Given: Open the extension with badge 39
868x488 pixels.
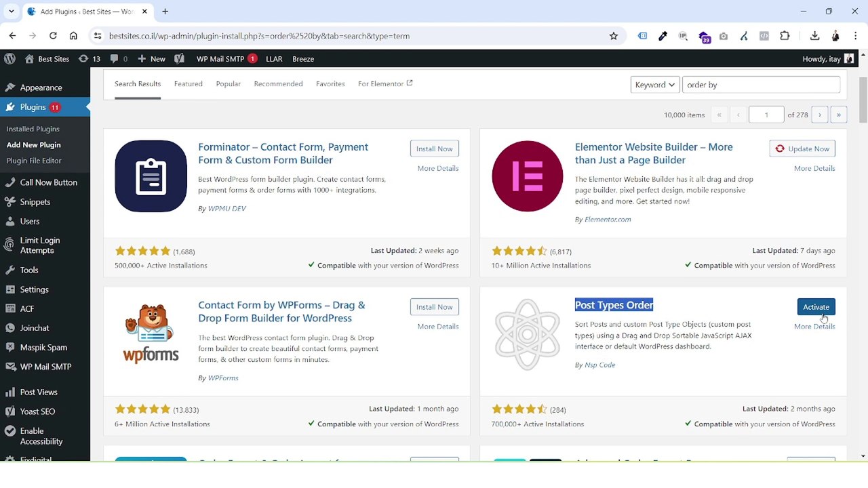Looking at the screenshot, I should [x=704, y=37].
